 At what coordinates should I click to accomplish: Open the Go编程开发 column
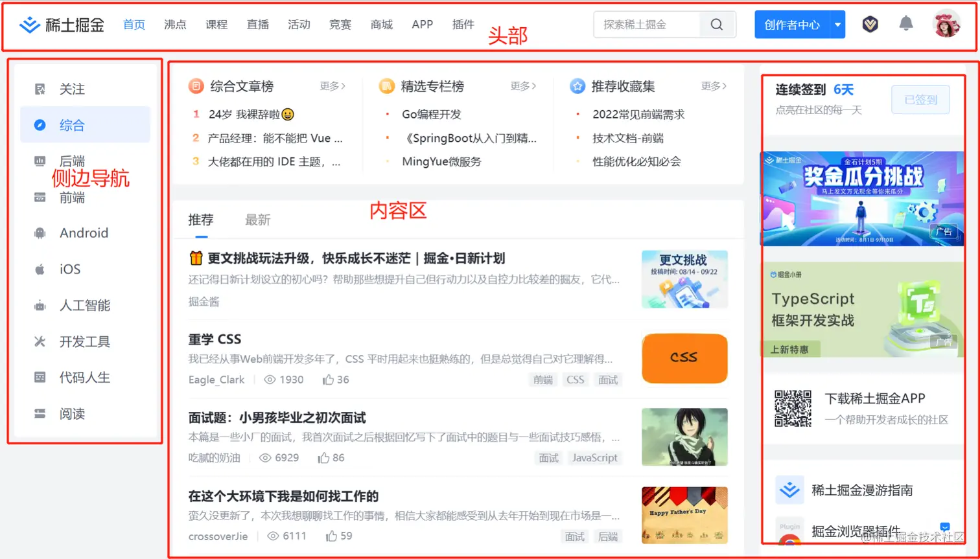coord(432,115)
